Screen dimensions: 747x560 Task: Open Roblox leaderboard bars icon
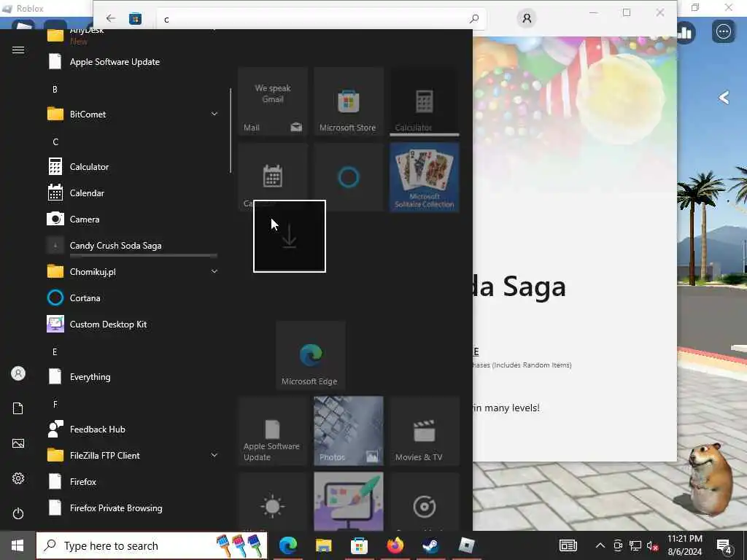click(x=684, y=32)
